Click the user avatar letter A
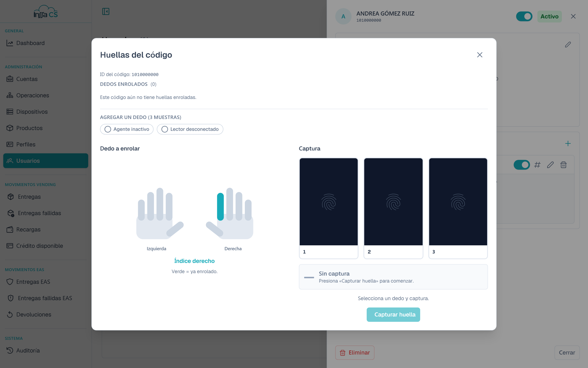 point(343,16)
